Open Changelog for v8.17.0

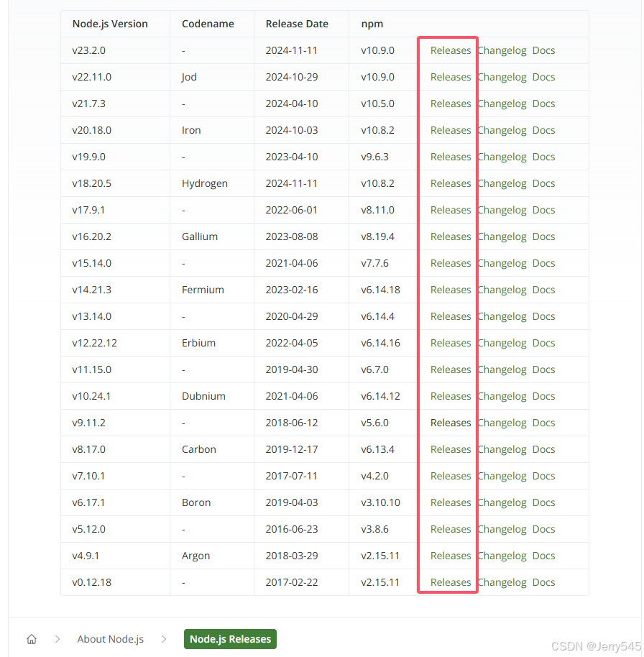pos(502,449)
